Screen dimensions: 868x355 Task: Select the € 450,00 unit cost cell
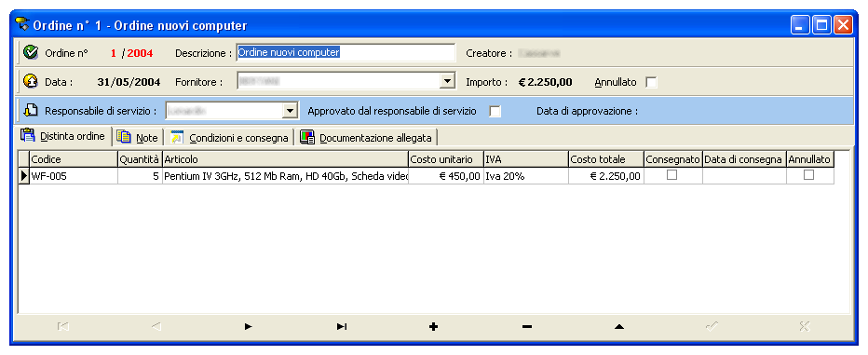[446, 176]
